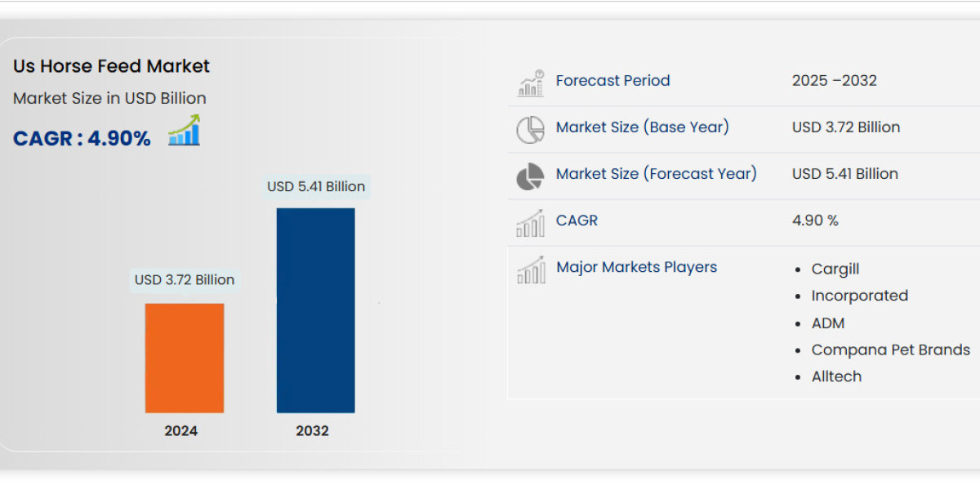Click USD 3.72 Billion in the table
This screenshot has height=490, width=980.
tap(846, 127)
